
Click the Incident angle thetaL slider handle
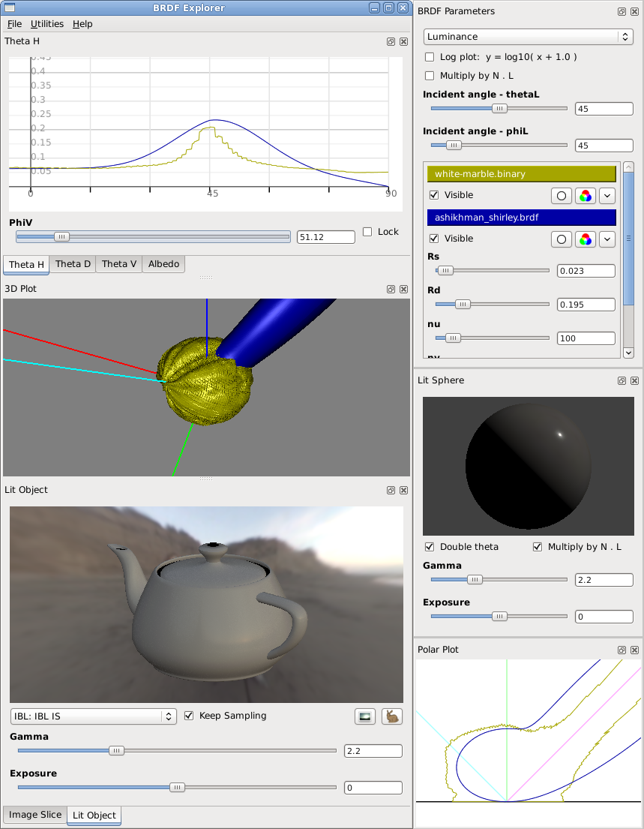click(x=499, y=109)
